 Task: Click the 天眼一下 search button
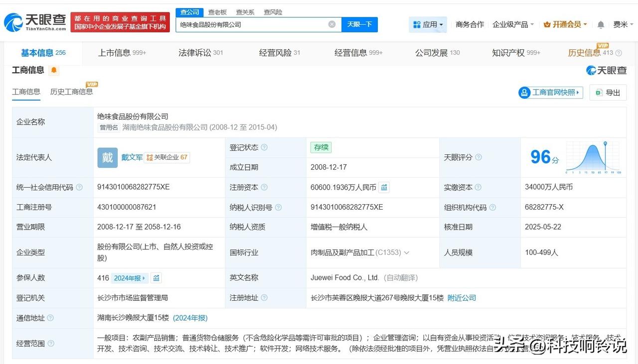pos(359,24)
